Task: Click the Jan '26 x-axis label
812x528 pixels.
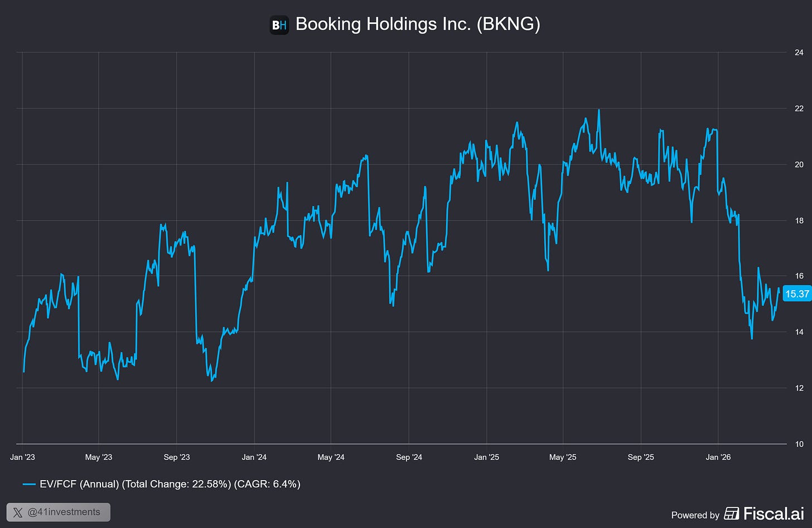Action: click(x=718, y=457)
